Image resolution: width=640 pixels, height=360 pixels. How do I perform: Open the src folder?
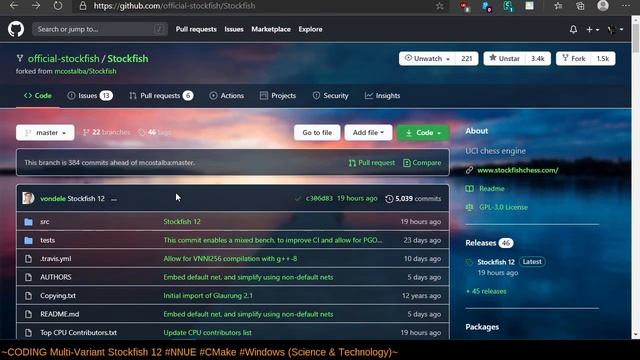pos(44,222)
